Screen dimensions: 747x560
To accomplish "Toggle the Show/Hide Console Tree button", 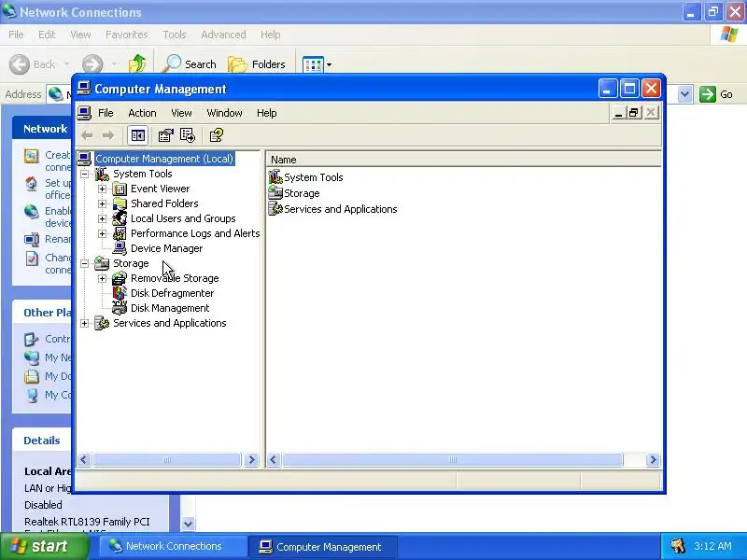I will tap(137, 135).
